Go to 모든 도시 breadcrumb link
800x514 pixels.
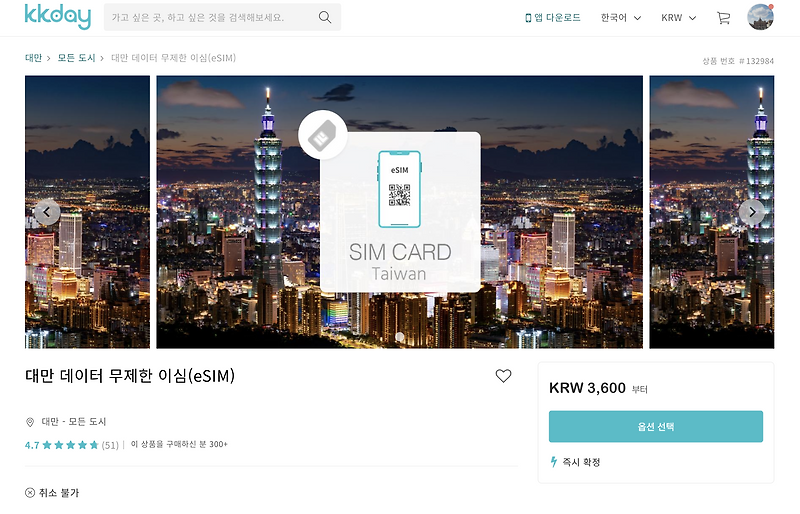point(76,58)
